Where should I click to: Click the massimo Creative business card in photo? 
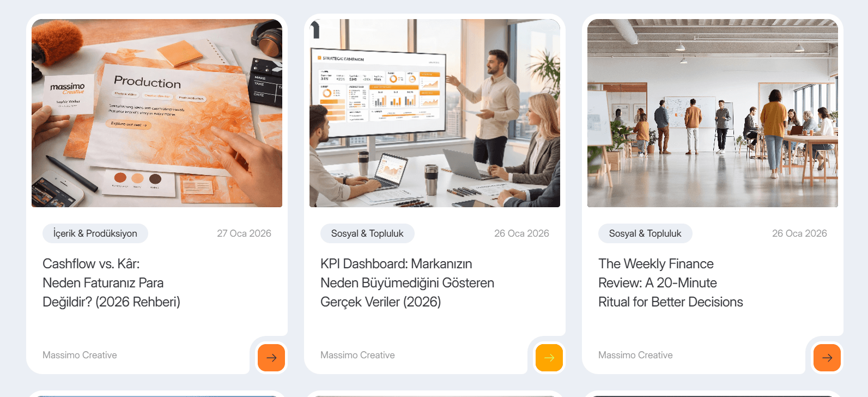pos(68,93)
